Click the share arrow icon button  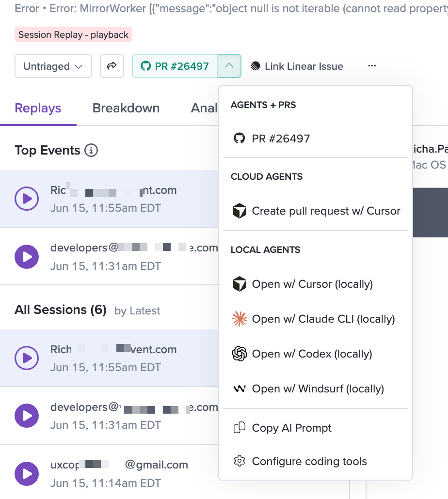112,66
